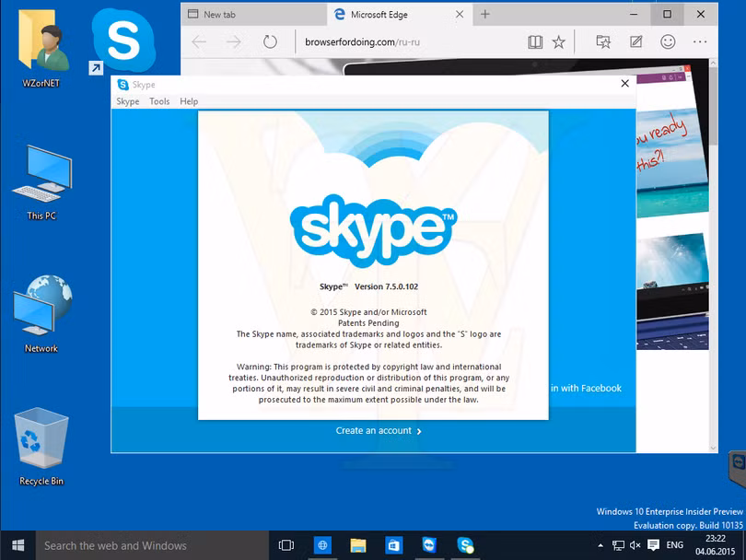Click the browserfordoing.com address bar
Screen dimensions: 746x560
[405, 41]
